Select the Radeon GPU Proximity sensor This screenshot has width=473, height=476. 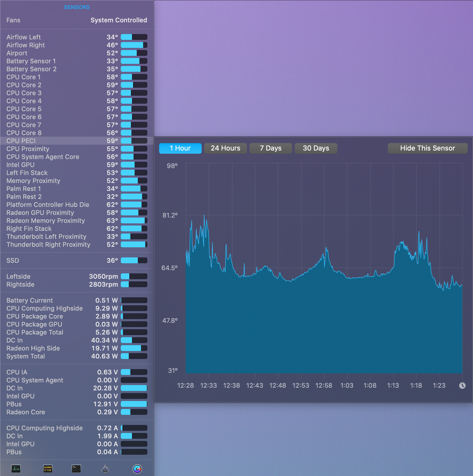[77, 212]
